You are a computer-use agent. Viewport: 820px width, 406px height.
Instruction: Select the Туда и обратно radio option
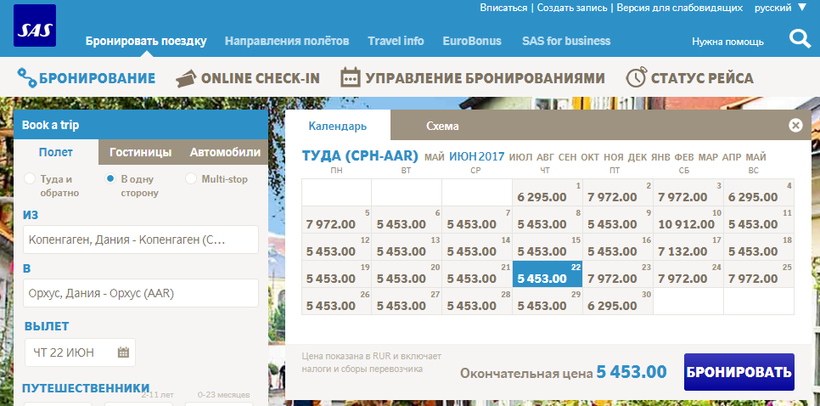point(29,179)
